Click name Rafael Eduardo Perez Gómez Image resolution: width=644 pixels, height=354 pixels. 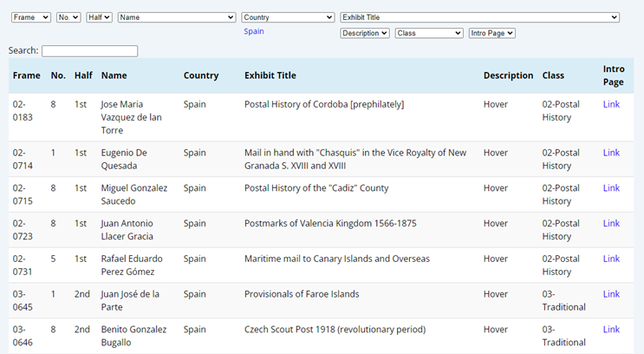132,265
